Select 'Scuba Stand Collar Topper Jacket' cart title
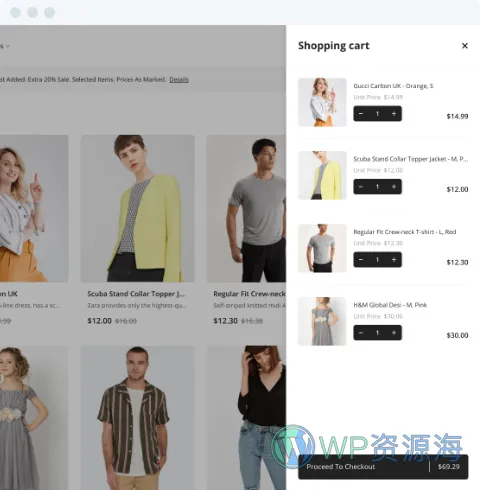Screen dimensions: 480x490 pyautogui.click(x=411, y=159)
